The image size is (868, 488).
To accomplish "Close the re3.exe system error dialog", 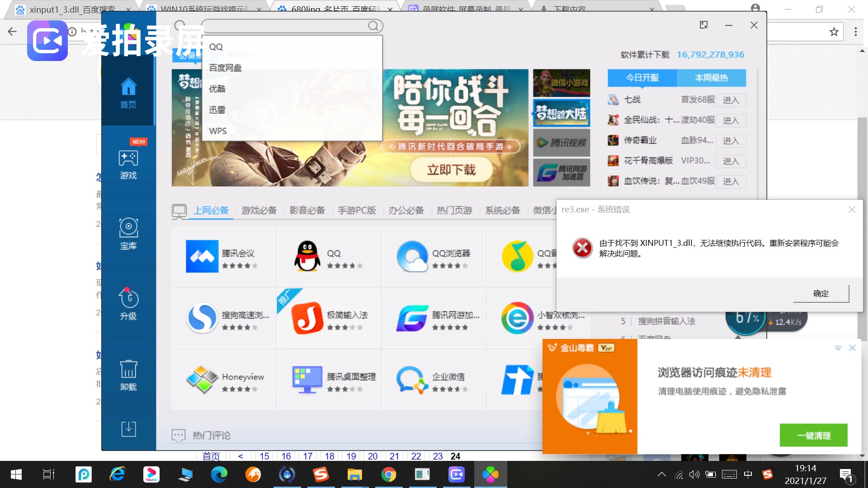I will [x=852, y=210].
